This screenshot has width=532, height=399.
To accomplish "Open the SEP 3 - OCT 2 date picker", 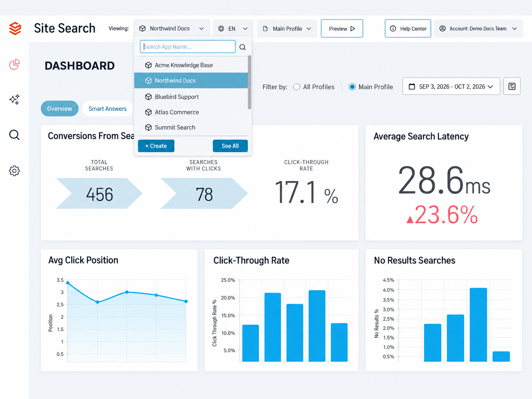I will tap(451, 86).
